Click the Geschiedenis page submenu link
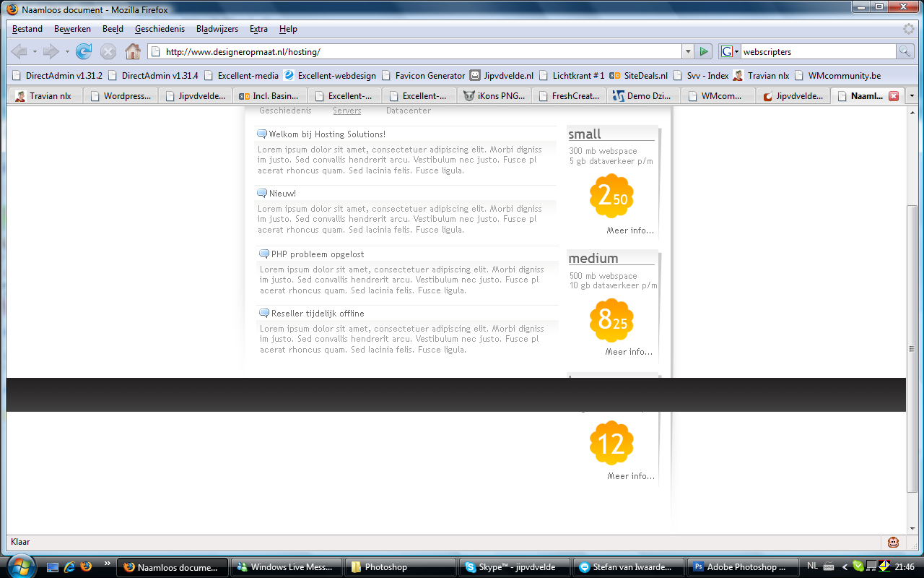The width and height of the screenshot is (924, 578). 285,111
